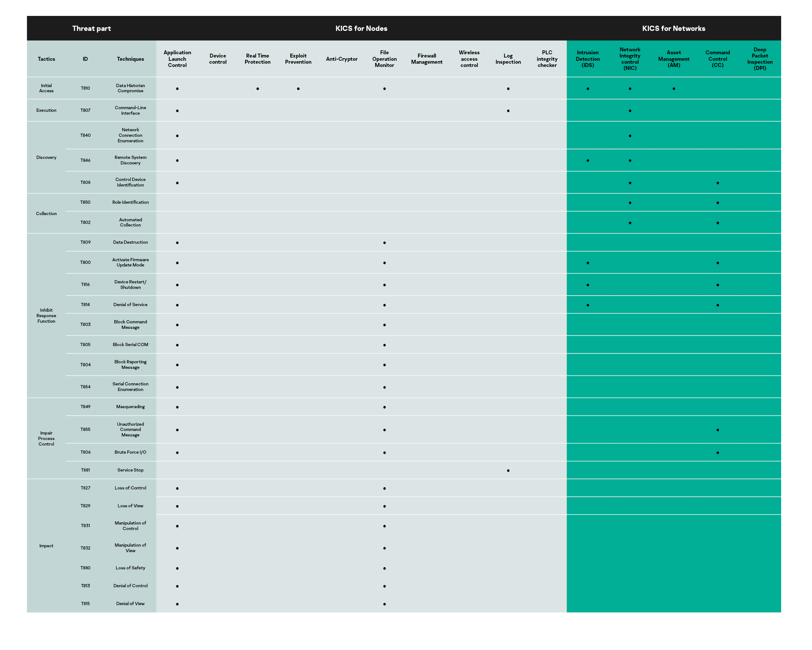812x650 pixels.
Task: Click the dot for T810 under Asset Management
Action: pos(674,89)
